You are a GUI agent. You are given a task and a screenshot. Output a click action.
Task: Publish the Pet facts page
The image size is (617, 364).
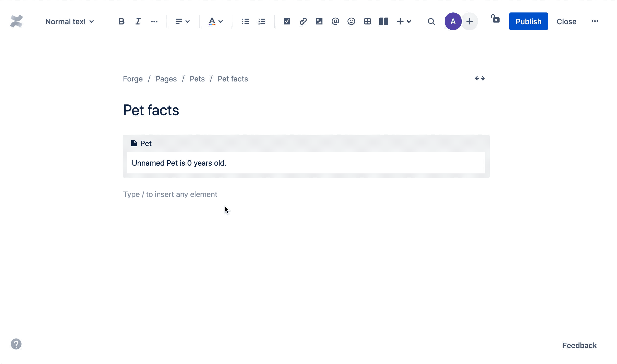click(x=528, y=21)
